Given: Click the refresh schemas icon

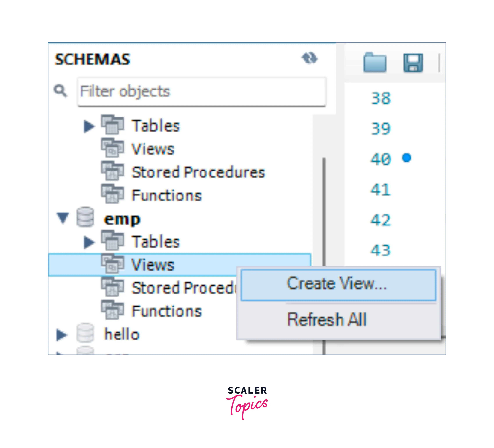Looking at the screenshot, I should pyautogui.click(x=310, y=58).
